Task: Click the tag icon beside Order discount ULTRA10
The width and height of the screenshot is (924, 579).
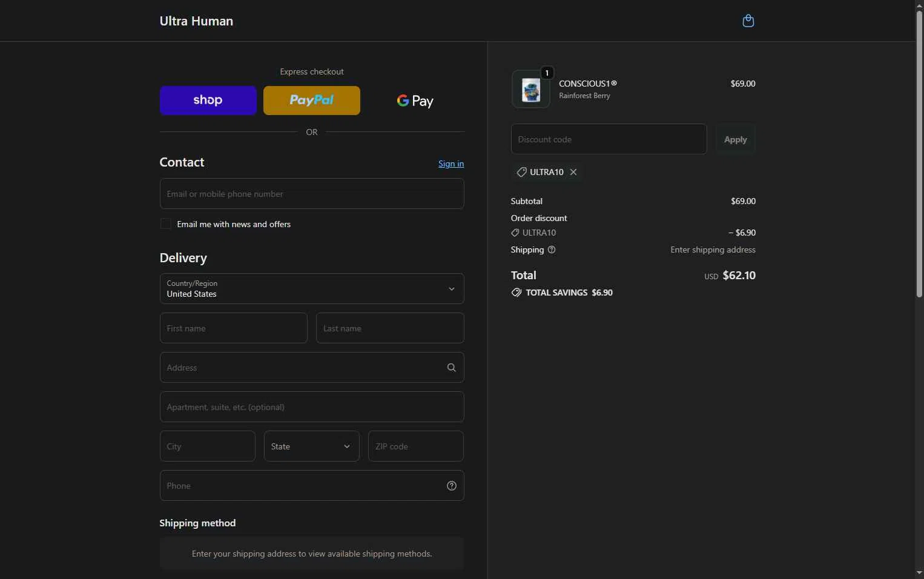Action: point(515,233)
